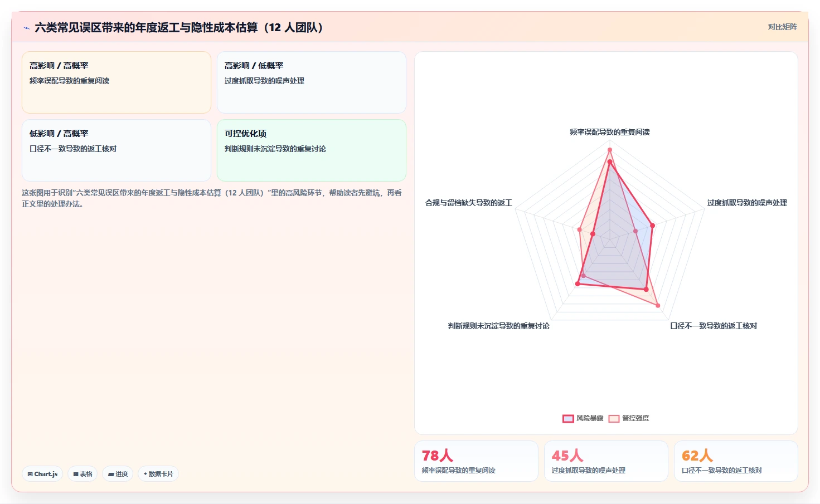Click the 进度 tag chip
This screenshot has width=820, height=504.
118,474
